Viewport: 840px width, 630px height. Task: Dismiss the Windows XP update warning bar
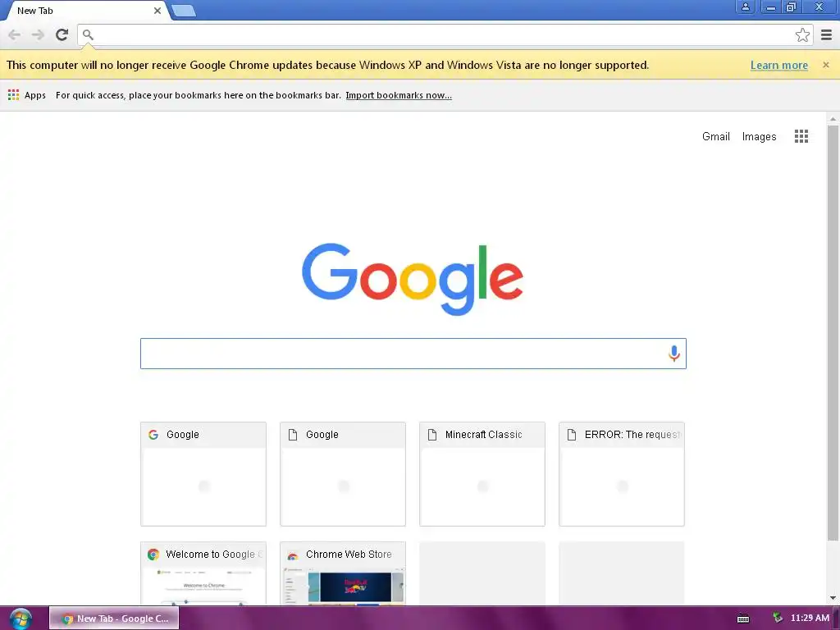[825, 65]
